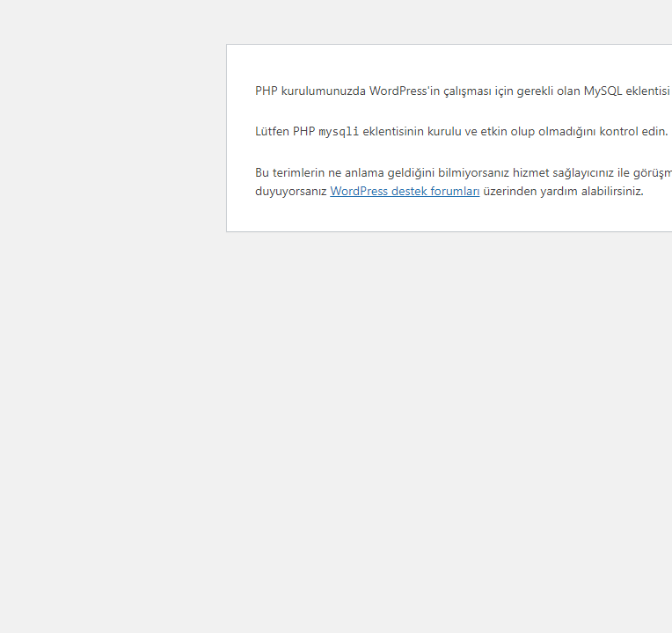The height and width of the screenshot is (633, 672).
Task: Open the WordPress destek forumları link
Action: [x=405, y=191]
